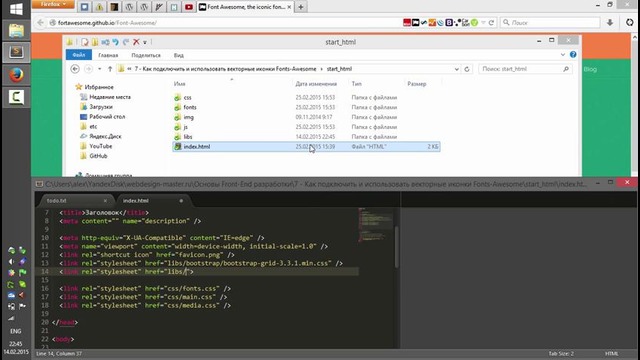Open recent locations dropdown in Explorer

click(100, 69)
